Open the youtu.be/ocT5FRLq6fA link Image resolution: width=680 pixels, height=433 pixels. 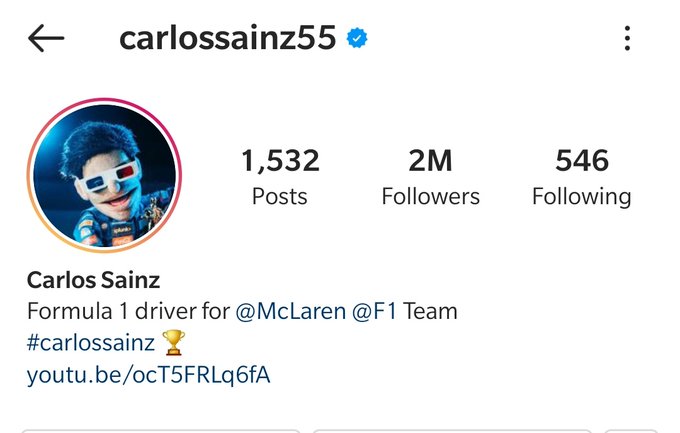[x=148, y=375]
